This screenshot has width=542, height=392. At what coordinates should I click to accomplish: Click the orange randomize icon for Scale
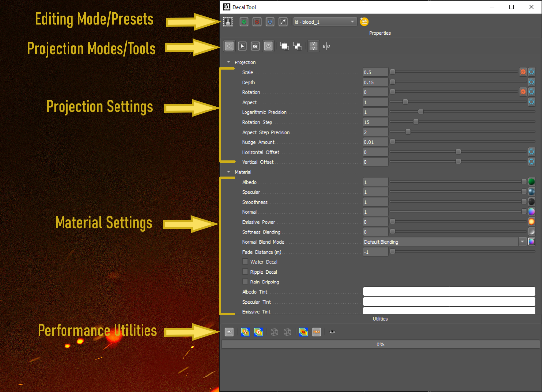pos(523,72)
